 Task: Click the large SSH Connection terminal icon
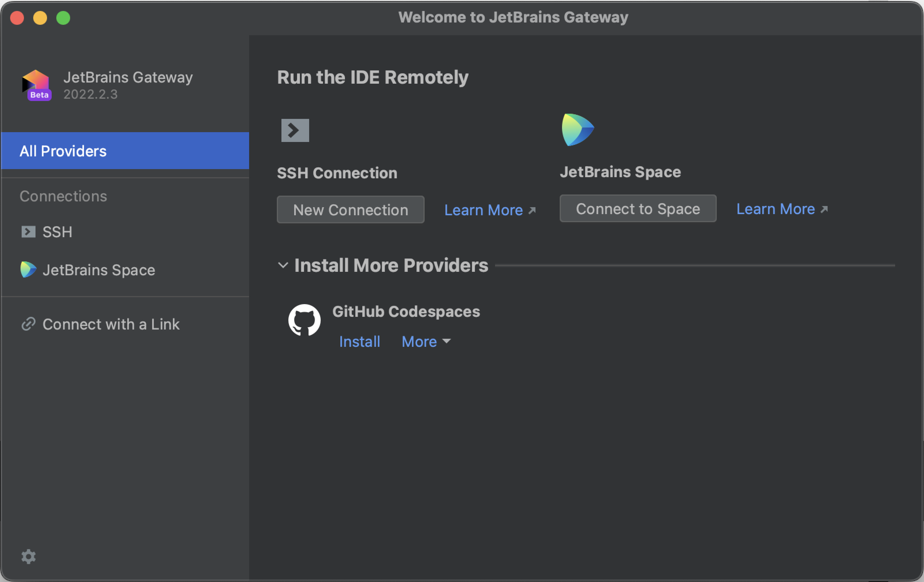295,130
